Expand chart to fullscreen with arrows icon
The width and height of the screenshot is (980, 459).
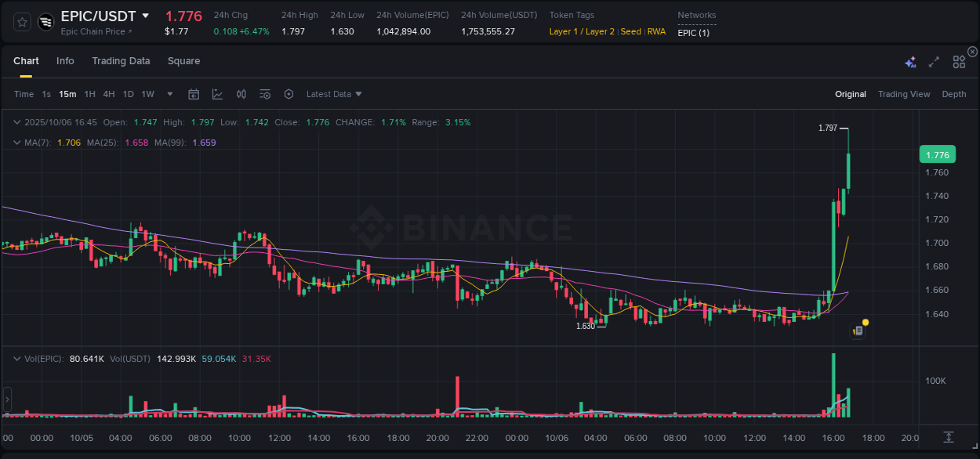pos(933,61)
